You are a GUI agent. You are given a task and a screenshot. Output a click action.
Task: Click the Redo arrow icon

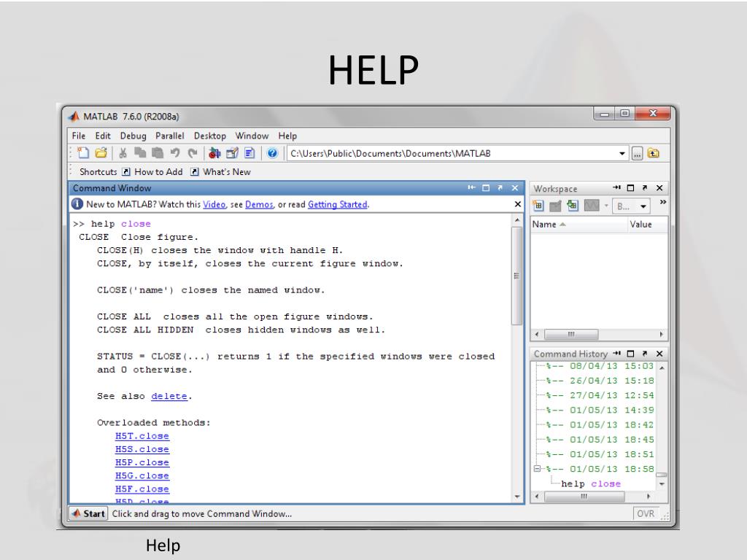[x=192, y=153]
